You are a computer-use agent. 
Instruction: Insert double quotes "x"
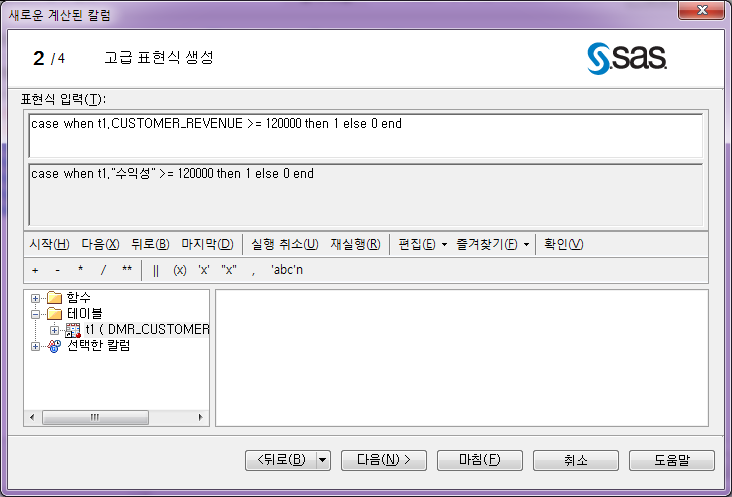point(229,270)
